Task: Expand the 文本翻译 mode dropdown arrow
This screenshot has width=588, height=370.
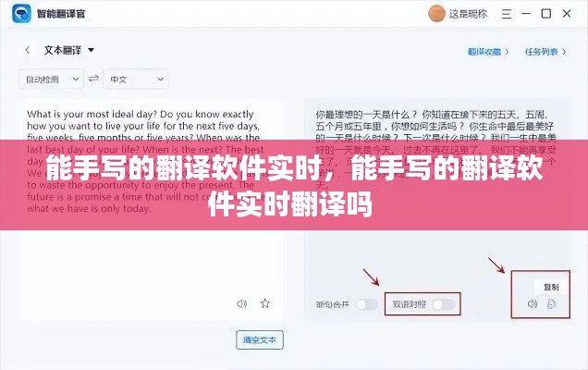Action: pos(92,50)
